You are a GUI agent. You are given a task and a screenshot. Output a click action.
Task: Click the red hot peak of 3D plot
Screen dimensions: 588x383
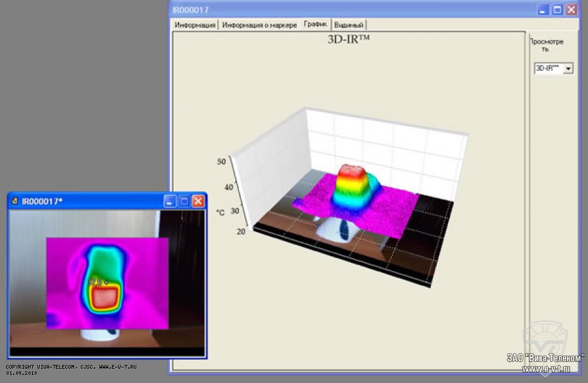(350, 172)
